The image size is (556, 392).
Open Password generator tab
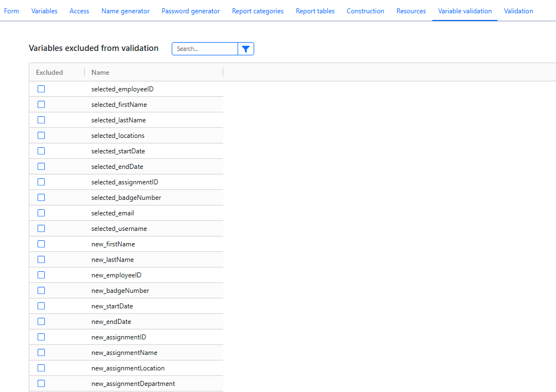coord(191,11)
